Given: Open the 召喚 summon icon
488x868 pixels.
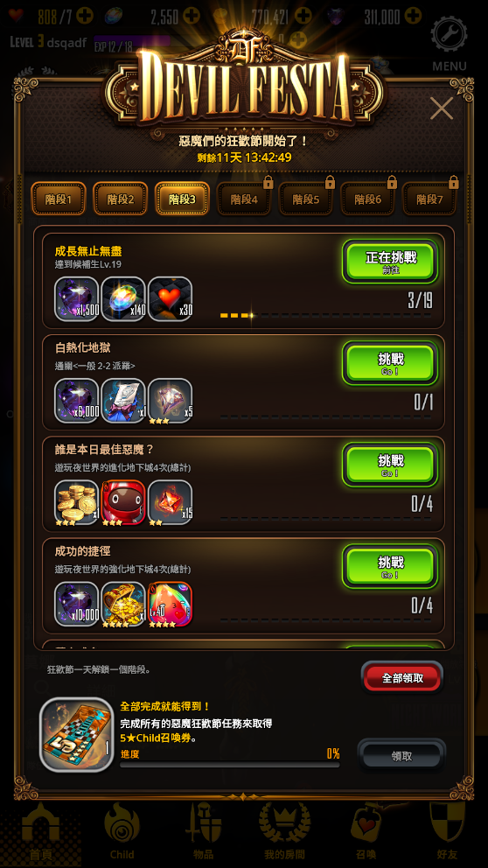Looking at the screenshot, I should click(366, 830).
